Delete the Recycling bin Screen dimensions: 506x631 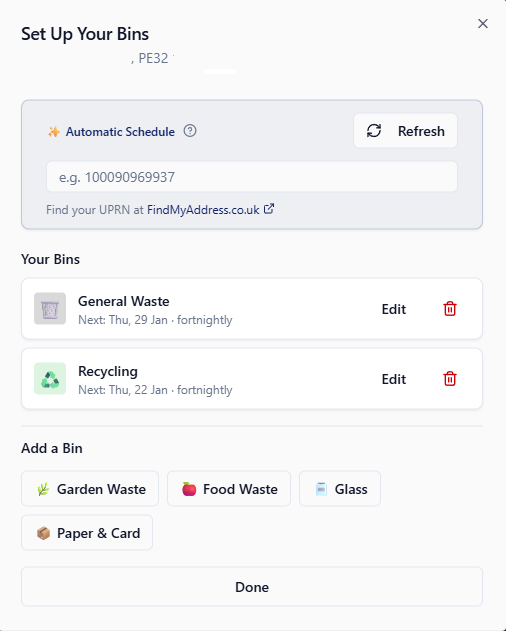point(450,379)
